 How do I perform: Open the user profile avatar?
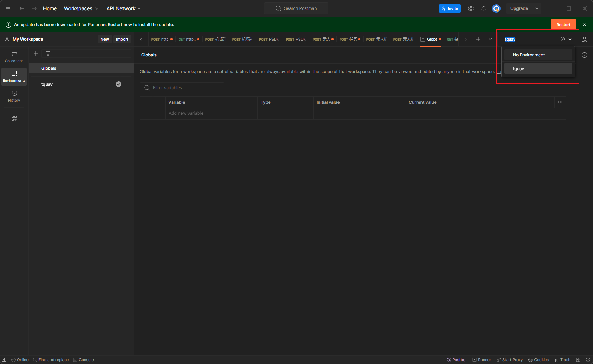pos(496,8)
